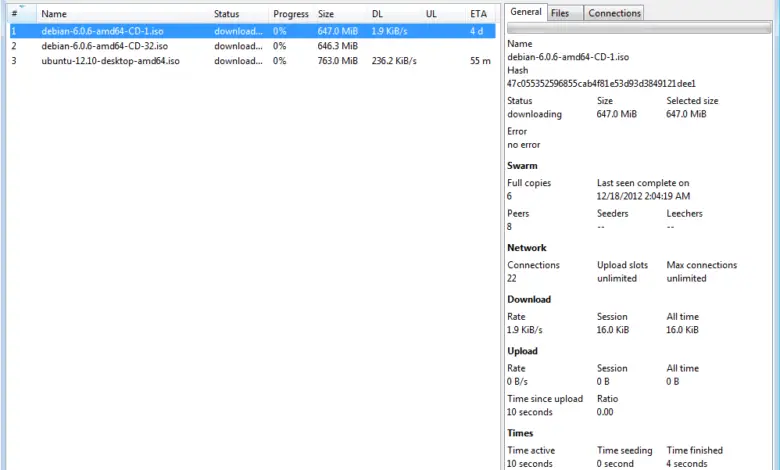Click the Time seeding value 0 second
This screenshot has width=780, height=470.
[615, 464]
